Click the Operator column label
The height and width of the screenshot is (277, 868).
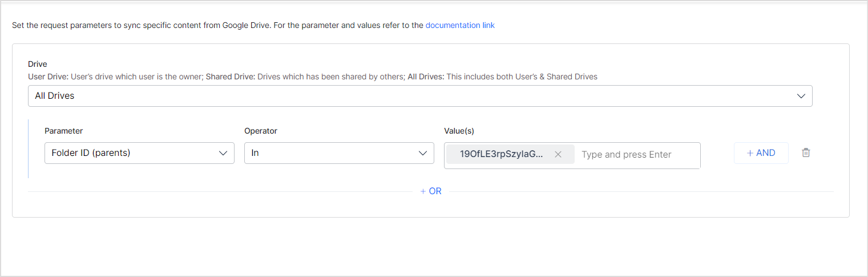coord(260,131)
